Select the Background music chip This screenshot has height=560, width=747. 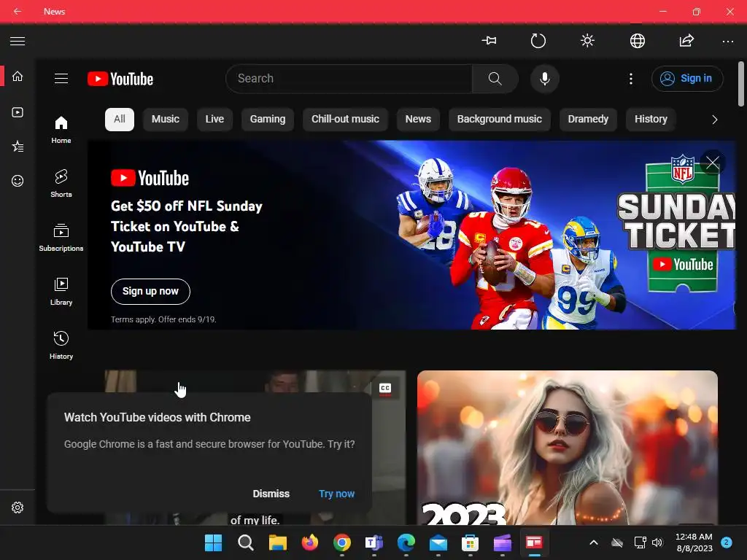point(499,119)
